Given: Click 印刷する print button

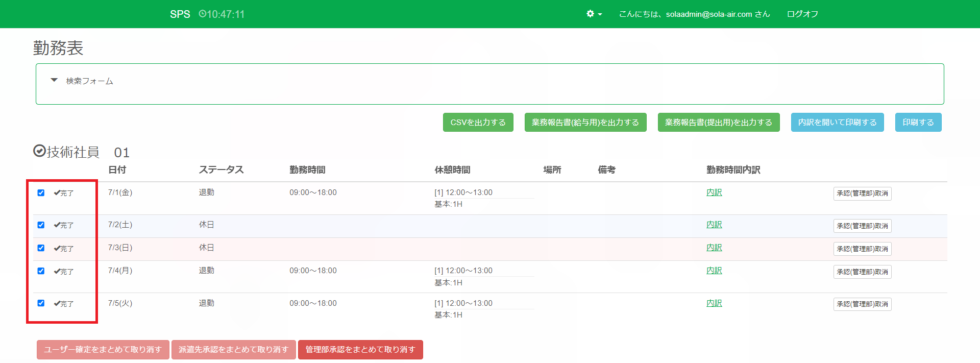Looking at the screenshot, I should point(918,123).
